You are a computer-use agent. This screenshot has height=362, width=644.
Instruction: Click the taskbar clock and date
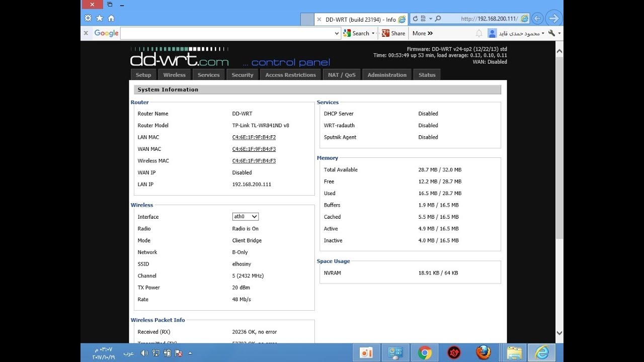[x=104, y=353]
